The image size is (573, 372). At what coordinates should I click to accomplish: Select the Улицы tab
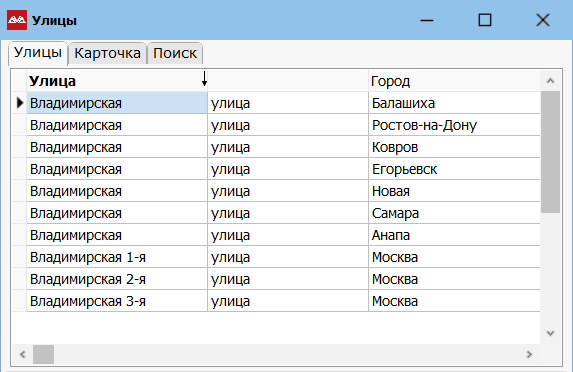click(x=38, y=53)
